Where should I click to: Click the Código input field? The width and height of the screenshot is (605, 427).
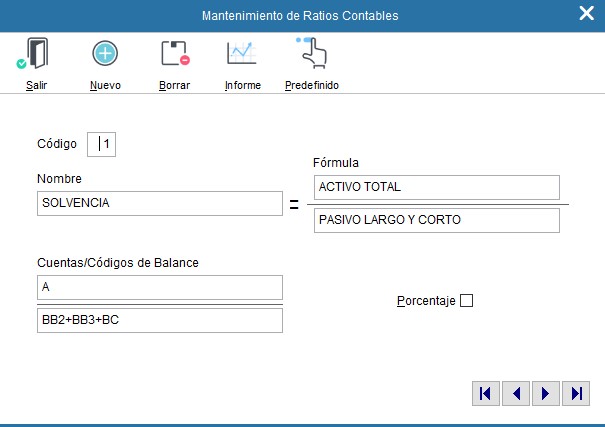click(102, 144)
